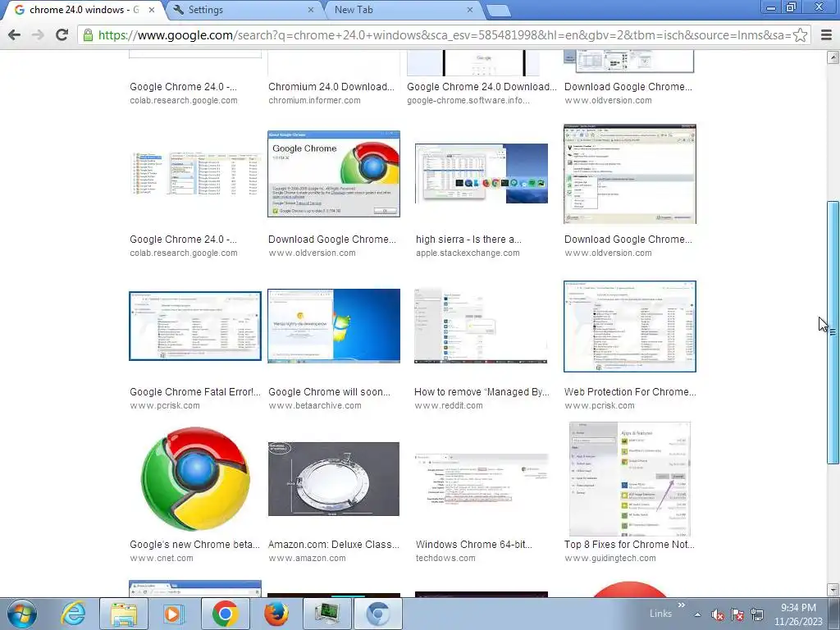The height and width of the screenshot is (630, 840).
Task: Click the vertical scrollbar thumb
Action: click(x=833, y=332)
